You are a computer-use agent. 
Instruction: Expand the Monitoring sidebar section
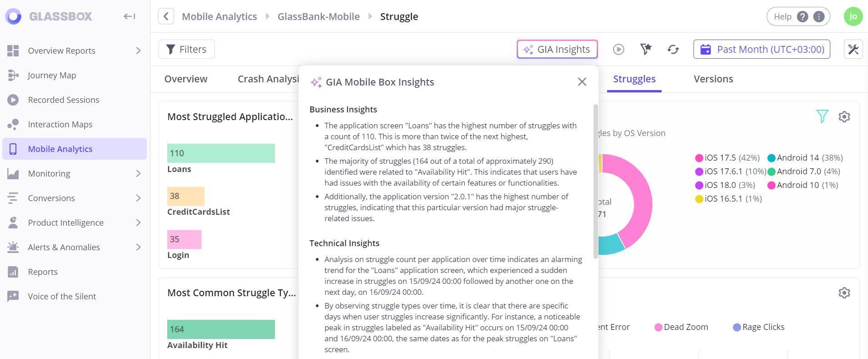point(138,173)
